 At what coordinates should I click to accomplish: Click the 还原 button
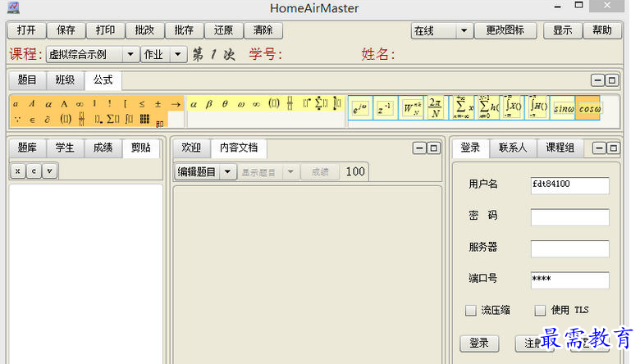[223, 30]
